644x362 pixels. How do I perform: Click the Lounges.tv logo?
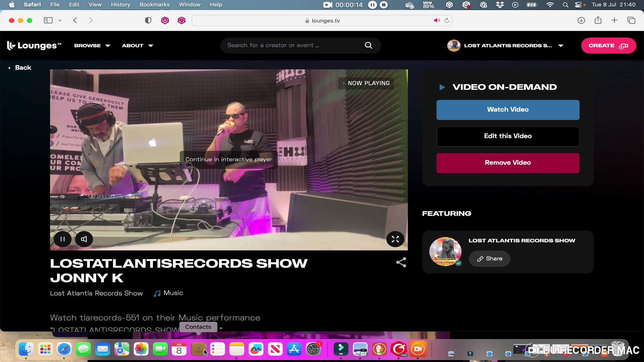[34, 46]
